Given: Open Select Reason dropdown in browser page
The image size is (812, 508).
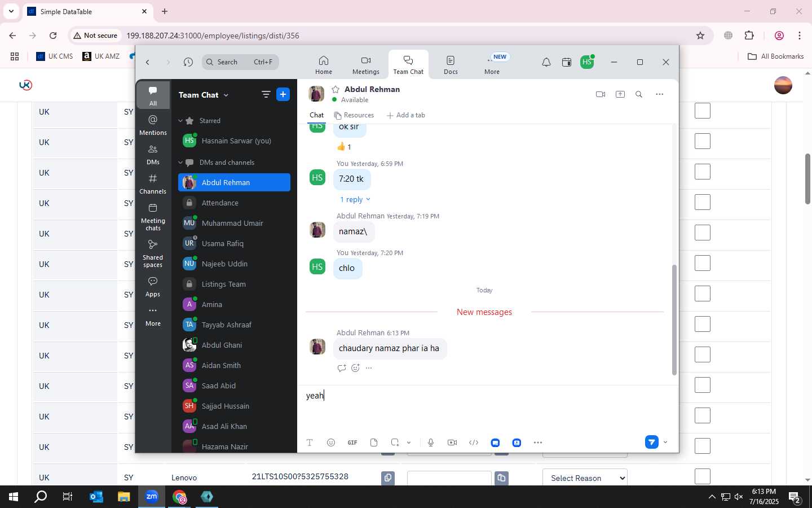Looking at the screenshot, I should coord(585,478).
